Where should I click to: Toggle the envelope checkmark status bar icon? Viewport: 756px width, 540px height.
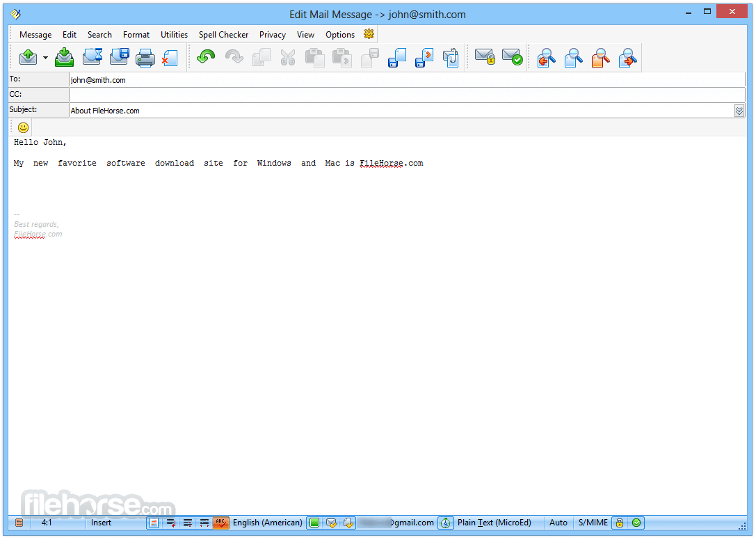pos(331,523)
